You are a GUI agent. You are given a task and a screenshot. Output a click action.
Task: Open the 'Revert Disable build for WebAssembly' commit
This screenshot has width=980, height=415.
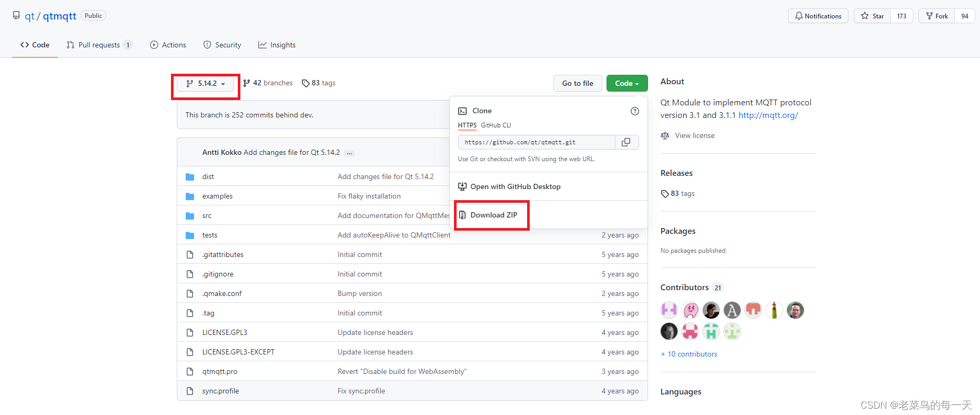(x=402, y=372)
